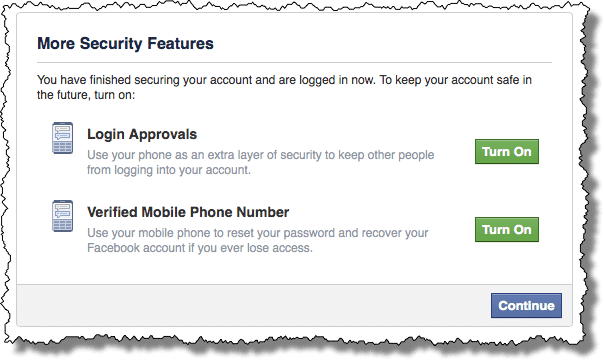604x360 pixels.
Task: Turn on Login Approvals
Action: tap(507, 152)
